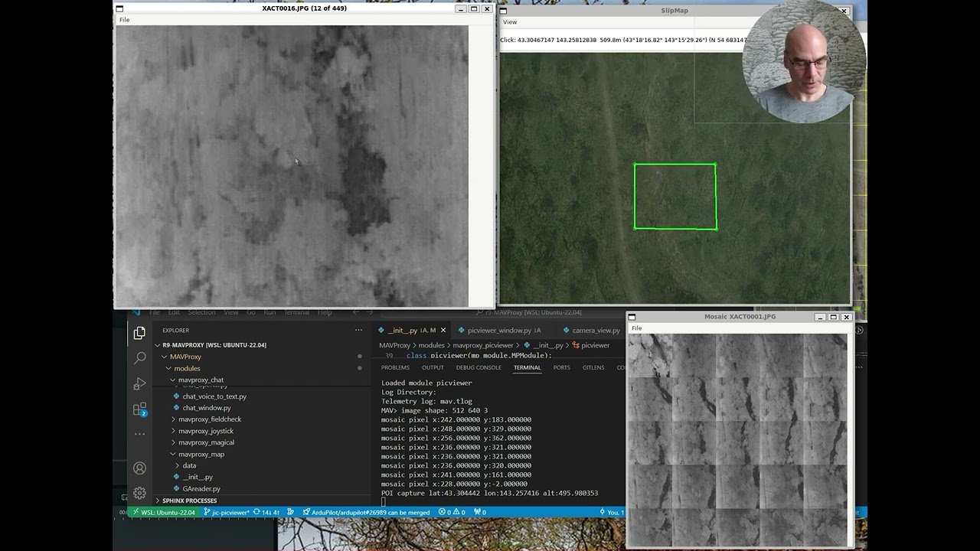Open the Run and Debug view icon
The width and height of the screenshot is (980, 551).
point(139,383)
